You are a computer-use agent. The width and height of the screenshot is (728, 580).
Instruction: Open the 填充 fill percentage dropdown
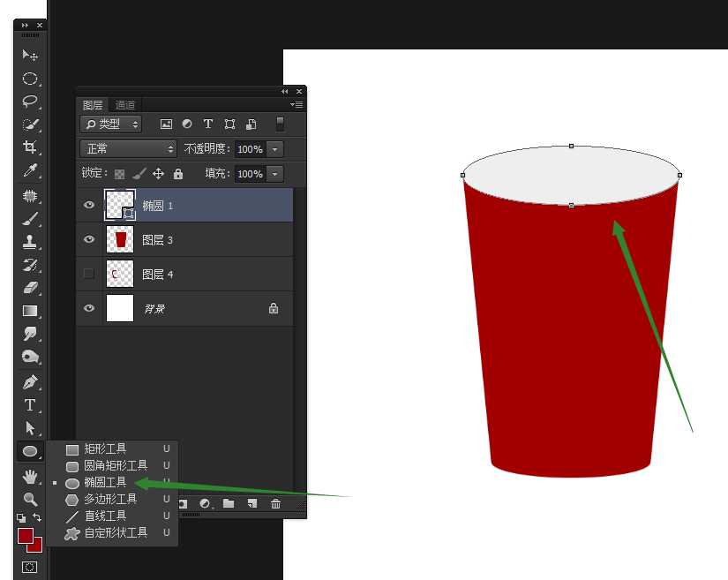click(275, 174)
